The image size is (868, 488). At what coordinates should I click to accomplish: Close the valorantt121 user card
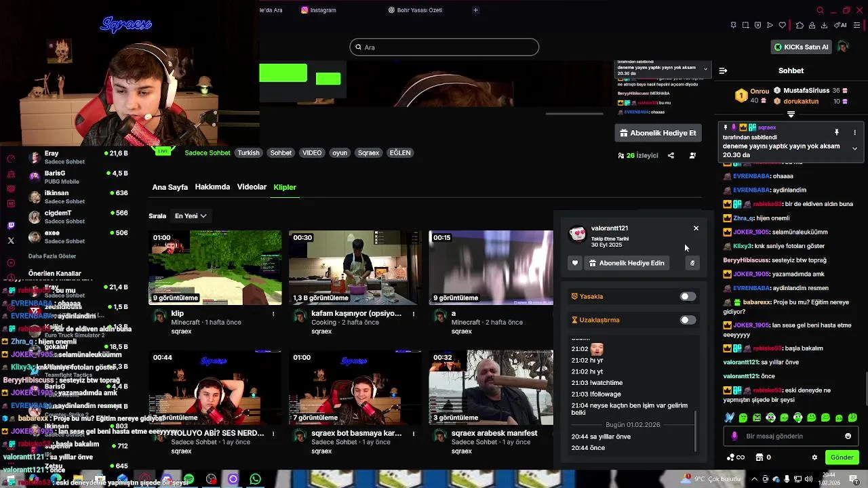tap(696, 228)
